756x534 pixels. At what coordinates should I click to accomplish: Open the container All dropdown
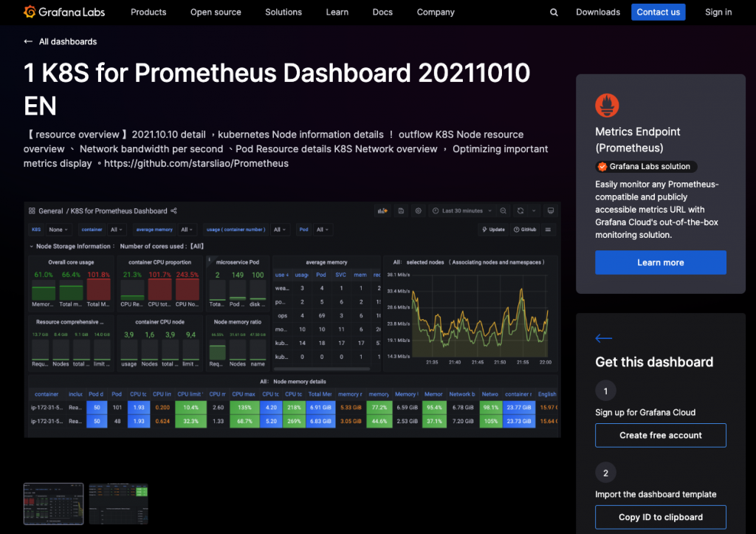coord(117,230)
